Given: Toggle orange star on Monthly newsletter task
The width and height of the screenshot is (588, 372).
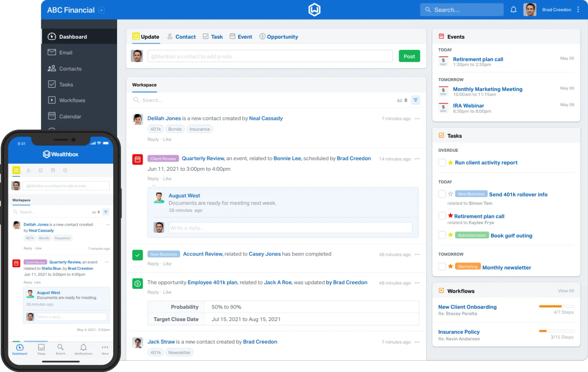Looking at the screenshot, I should pyautogui.click(x=451, y=267).
